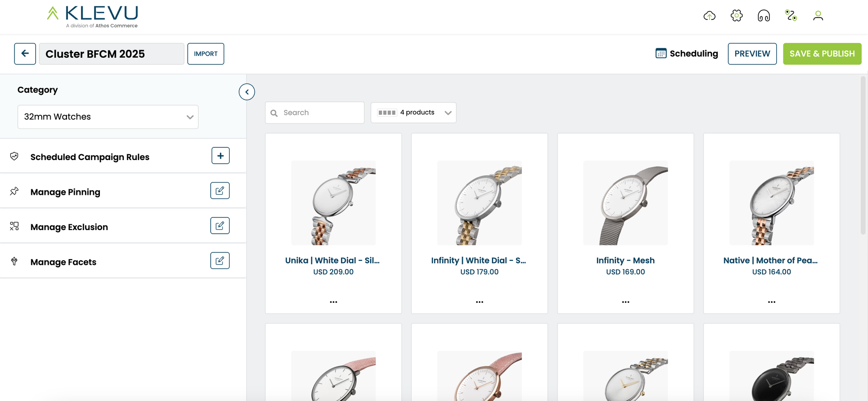
Task: Click the Manage Pinning pin icon
Action: pyautogui.click(x=14, y=191)
